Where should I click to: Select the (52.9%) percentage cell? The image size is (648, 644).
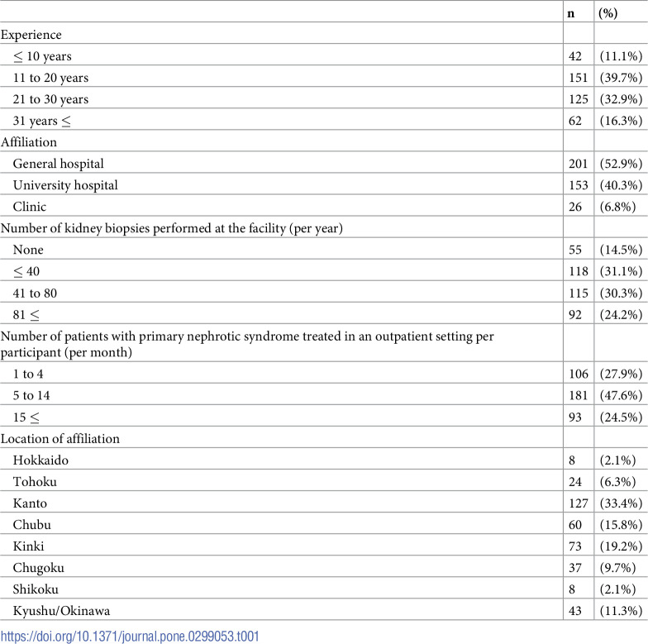tap(622, 164)
